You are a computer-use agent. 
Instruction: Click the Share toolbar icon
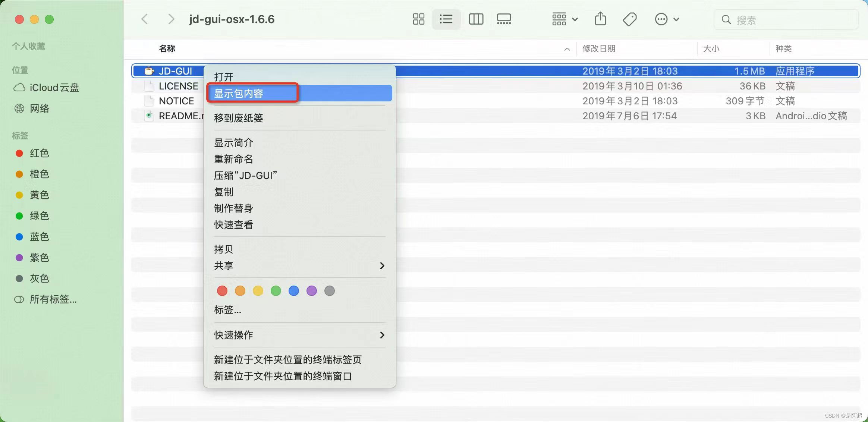[600, 19]
